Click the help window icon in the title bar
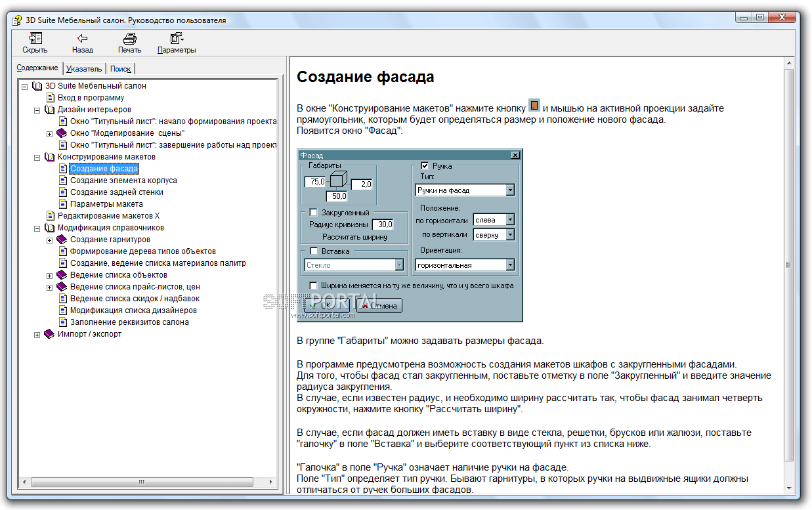 point(17,20)
